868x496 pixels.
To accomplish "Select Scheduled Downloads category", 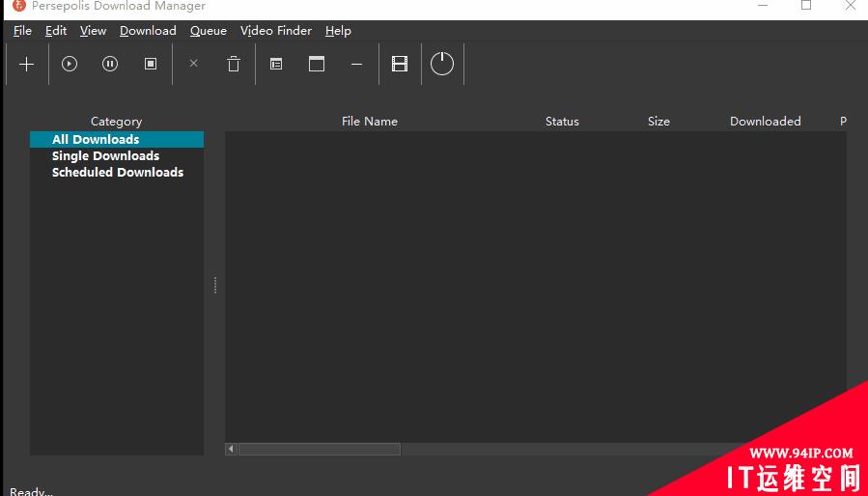I will click(x=117, y=172).
